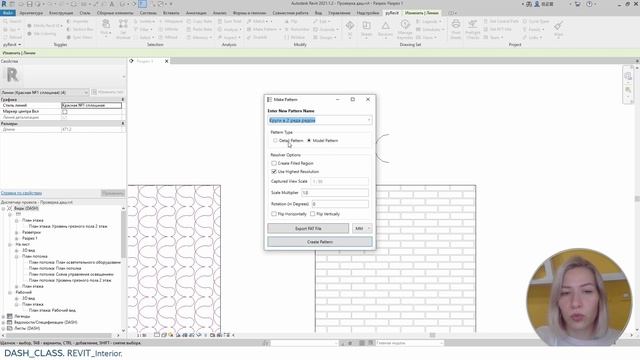The height and width of the screenshot is (360, 640).
Task: Click the help question mark icon
Action: pos(589,4)
